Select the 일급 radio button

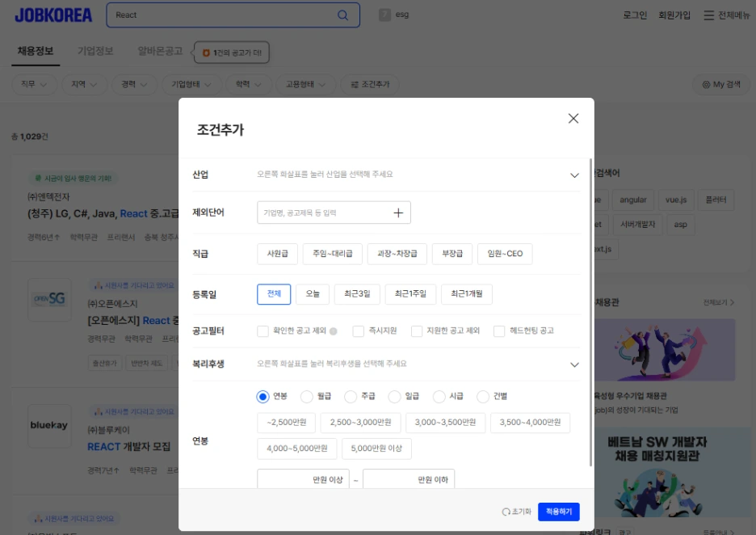pos(394,397)
